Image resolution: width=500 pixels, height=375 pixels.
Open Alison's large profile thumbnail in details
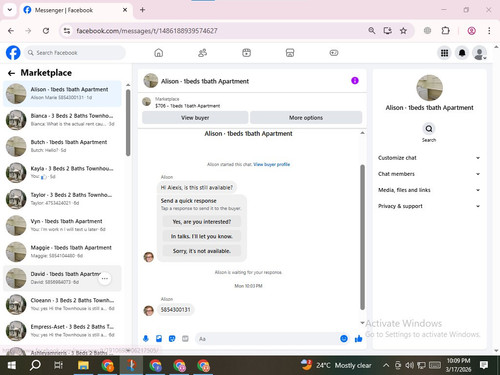point(429,88)
